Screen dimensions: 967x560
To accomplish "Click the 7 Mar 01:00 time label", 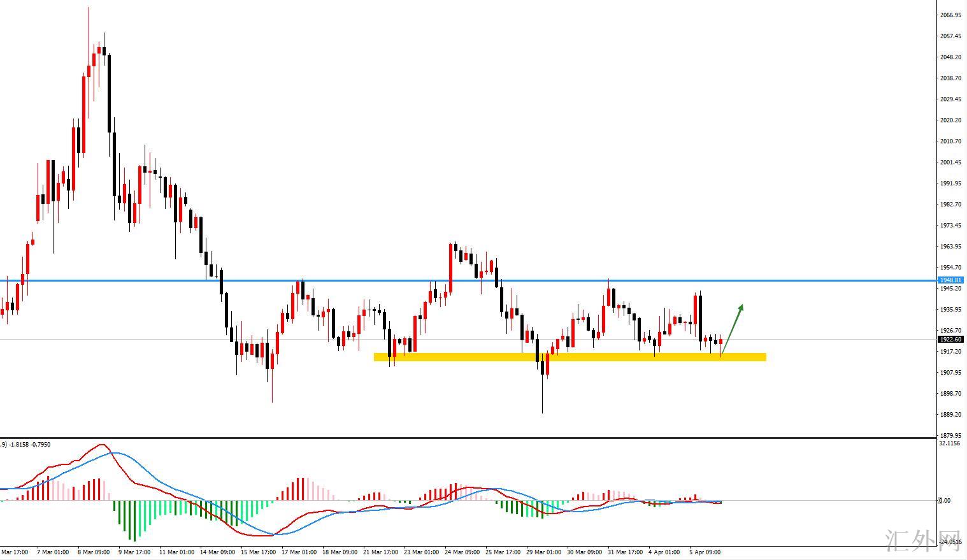I will pyautogui.click(x=53, y=552).
